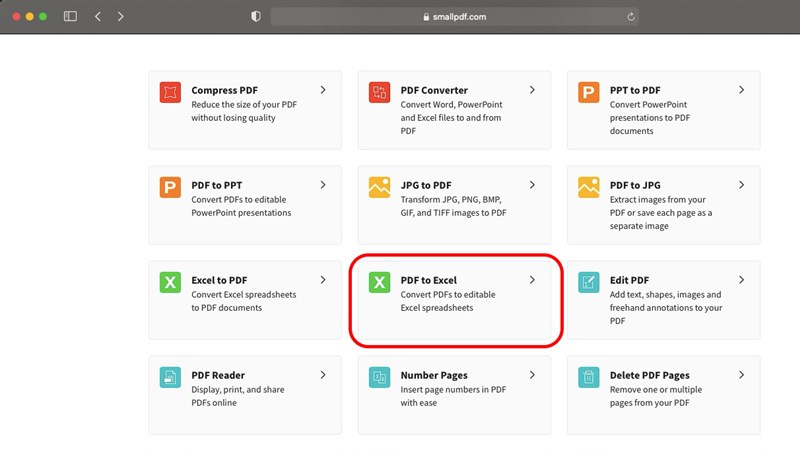Image resolution: width=800 pixels, height=450 pixels.
Task: Click 'Remove one or multiple pages' description
Action: coord(656,396)
